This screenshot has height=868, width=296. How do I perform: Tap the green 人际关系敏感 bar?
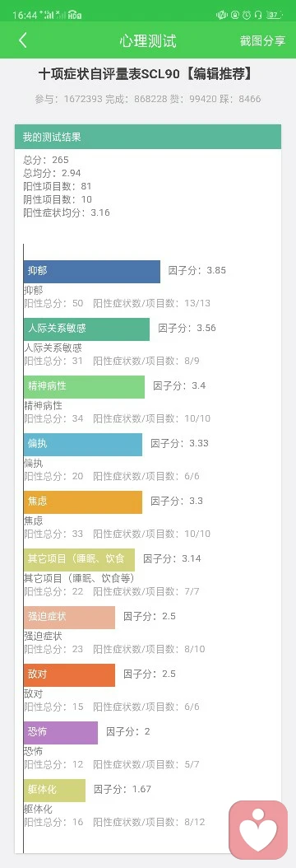click(x=86, y=329)
